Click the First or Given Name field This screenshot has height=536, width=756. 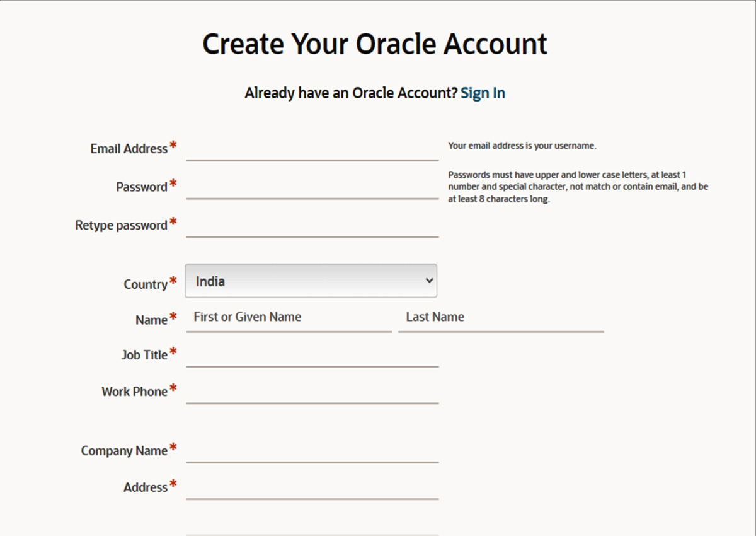coord(289,318)
